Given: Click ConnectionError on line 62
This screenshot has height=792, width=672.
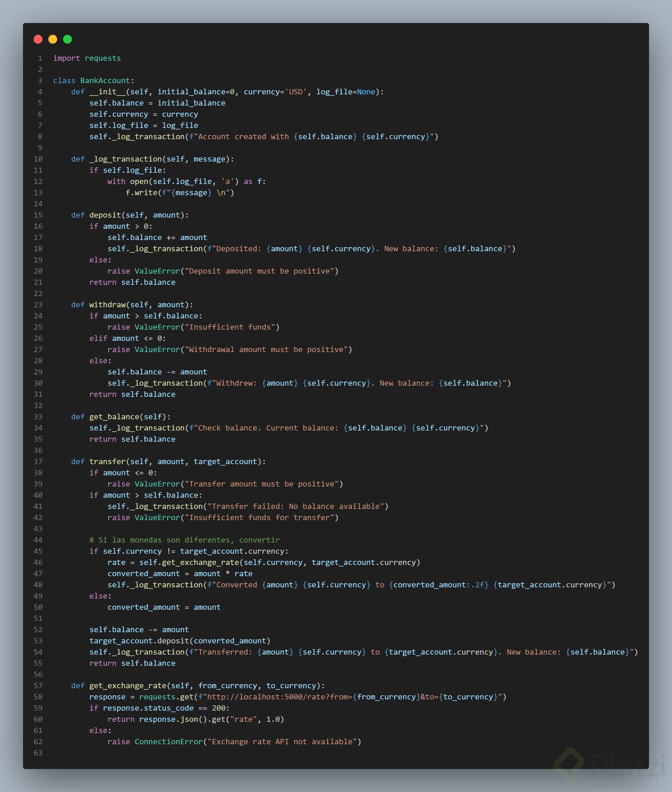Looking at the screenshot, I should (x=168, y=742).
